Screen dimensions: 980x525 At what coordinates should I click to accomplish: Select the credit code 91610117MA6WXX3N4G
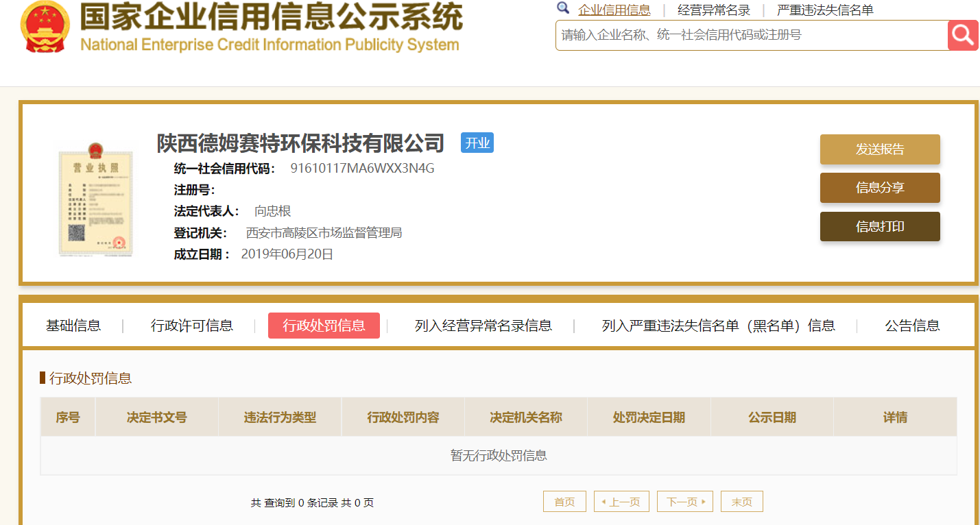click(362, 169)
